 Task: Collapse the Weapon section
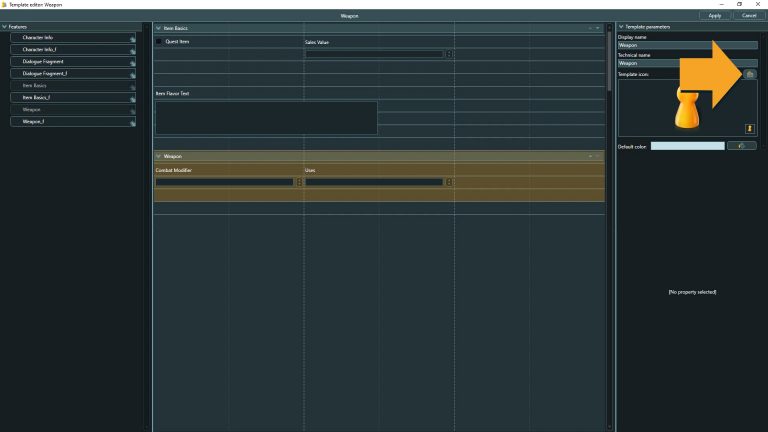158,156
